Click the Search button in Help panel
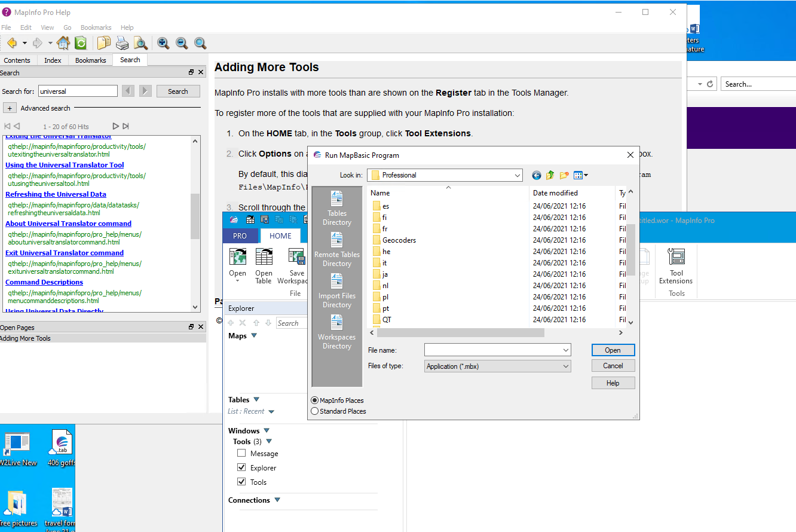 178,91
